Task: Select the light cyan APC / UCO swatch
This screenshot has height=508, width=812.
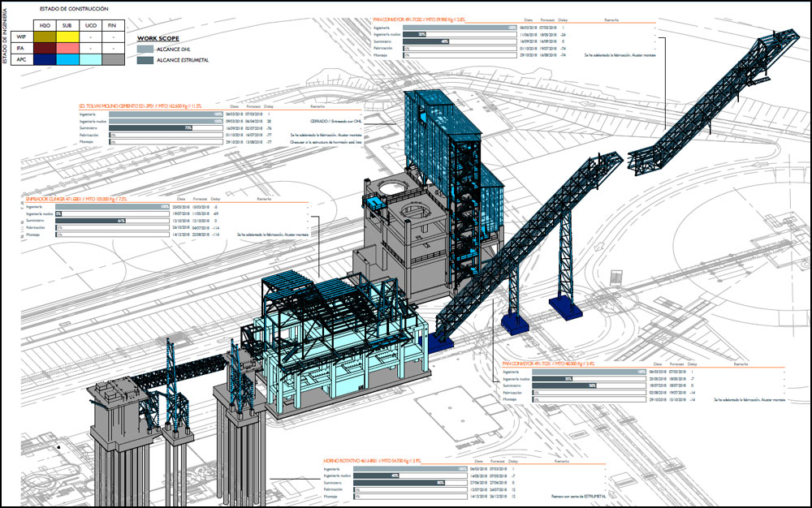Action: click(90, 59)
